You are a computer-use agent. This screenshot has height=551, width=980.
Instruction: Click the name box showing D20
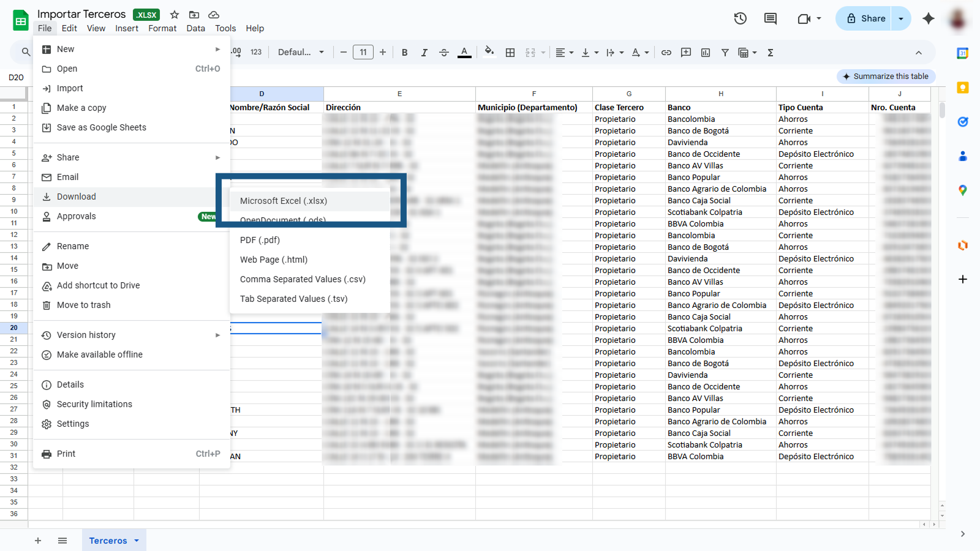coord(16,77)
